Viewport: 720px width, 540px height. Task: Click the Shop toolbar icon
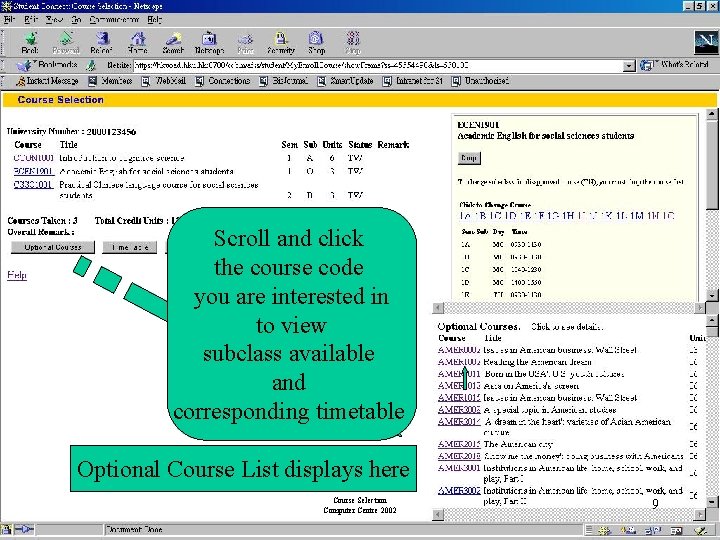click(316, 39)
